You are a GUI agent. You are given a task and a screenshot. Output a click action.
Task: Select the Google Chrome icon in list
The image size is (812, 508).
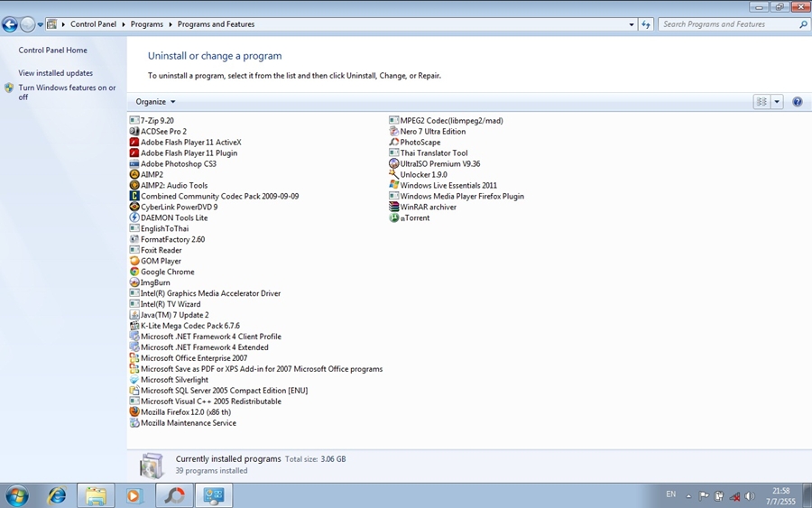pos(134,272)
